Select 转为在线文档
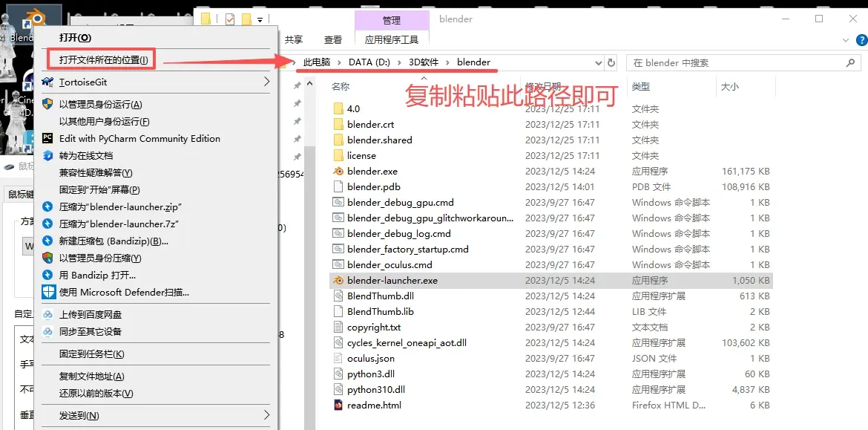 [x=86, y=156]
